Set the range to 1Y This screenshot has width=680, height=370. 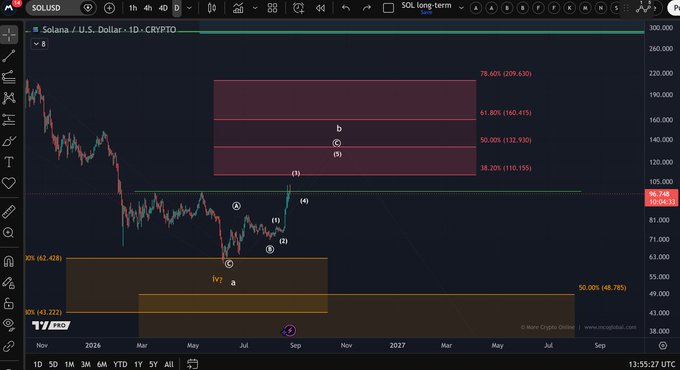click(138, 364)
